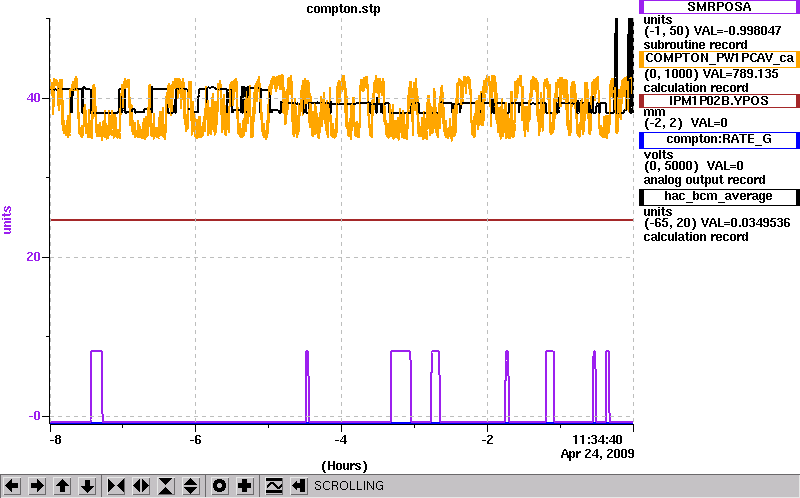Click the circle (auto-scale) toolbar icon

(220, 486)
